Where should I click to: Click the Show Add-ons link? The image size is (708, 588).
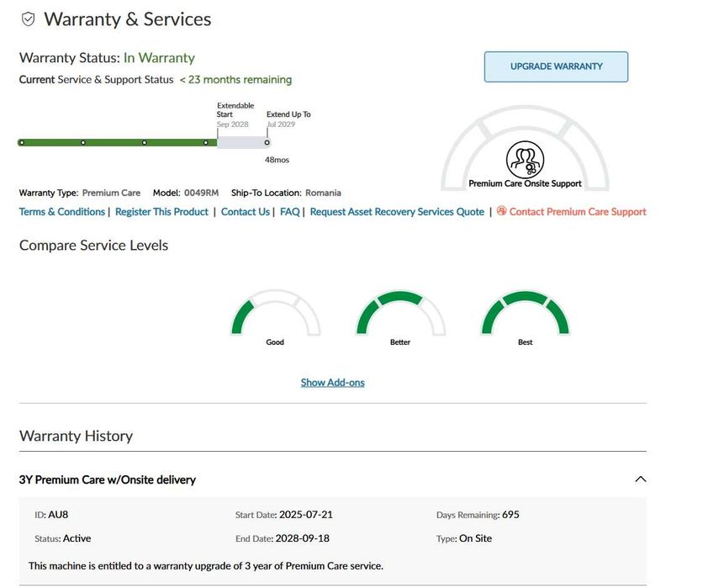333,383
